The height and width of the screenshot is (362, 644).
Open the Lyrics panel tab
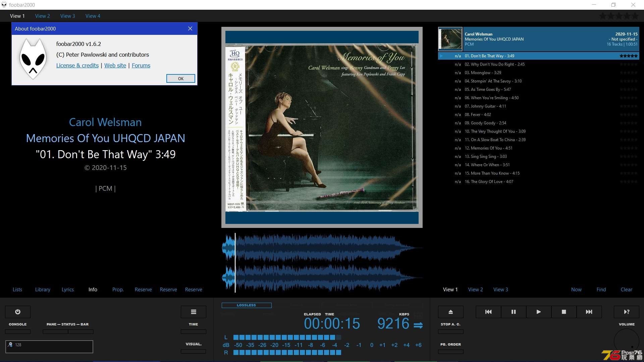[68, 289]
